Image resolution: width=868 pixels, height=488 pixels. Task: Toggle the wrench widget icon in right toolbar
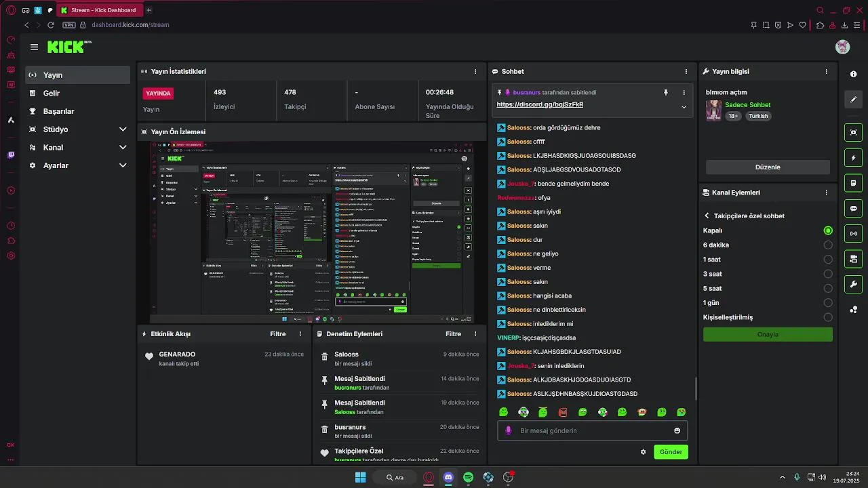pos(853,284)
